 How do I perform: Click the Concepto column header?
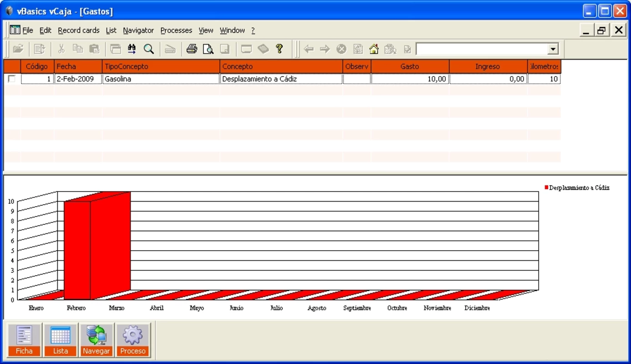click(x=281, y=66)
